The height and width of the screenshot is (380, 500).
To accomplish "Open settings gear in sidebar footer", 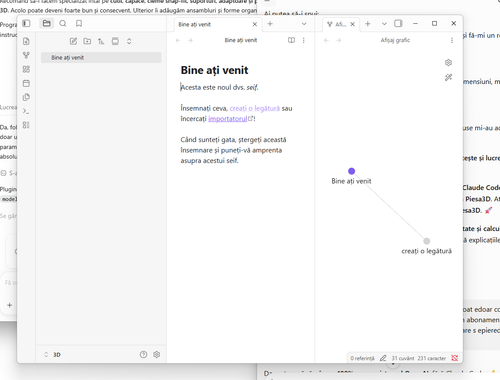I will [x=157, y=355].
